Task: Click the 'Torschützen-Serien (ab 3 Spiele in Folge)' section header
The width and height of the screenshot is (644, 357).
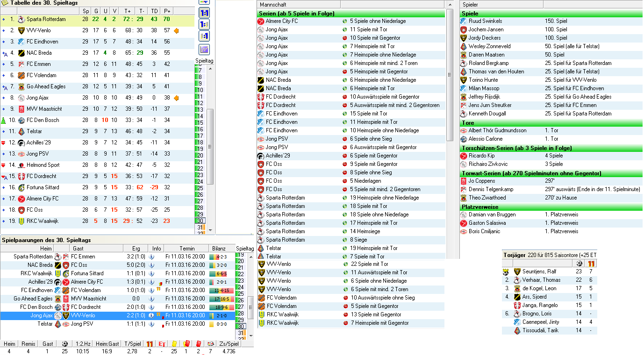Action: [x=551, y=148]
